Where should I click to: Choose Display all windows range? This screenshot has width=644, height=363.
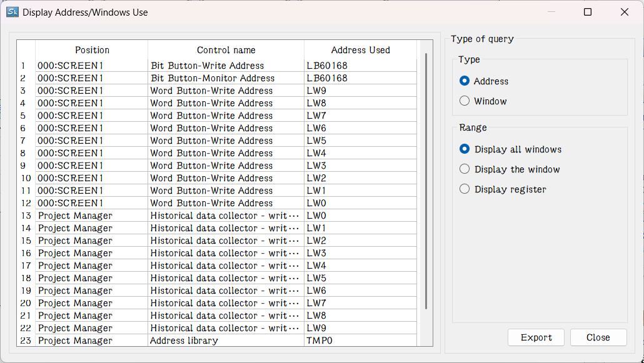465,149
